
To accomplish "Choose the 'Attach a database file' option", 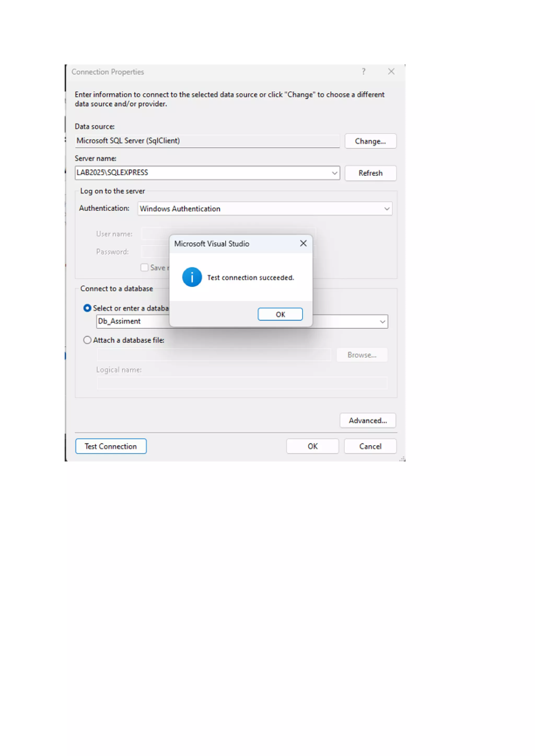I will pos(87,340).
